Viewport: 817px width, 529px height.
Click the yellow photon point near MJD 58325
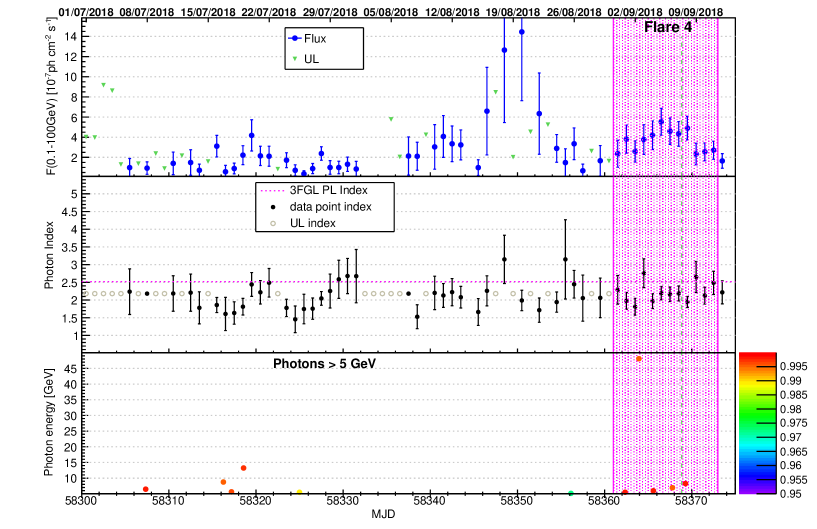click(299, 492)
